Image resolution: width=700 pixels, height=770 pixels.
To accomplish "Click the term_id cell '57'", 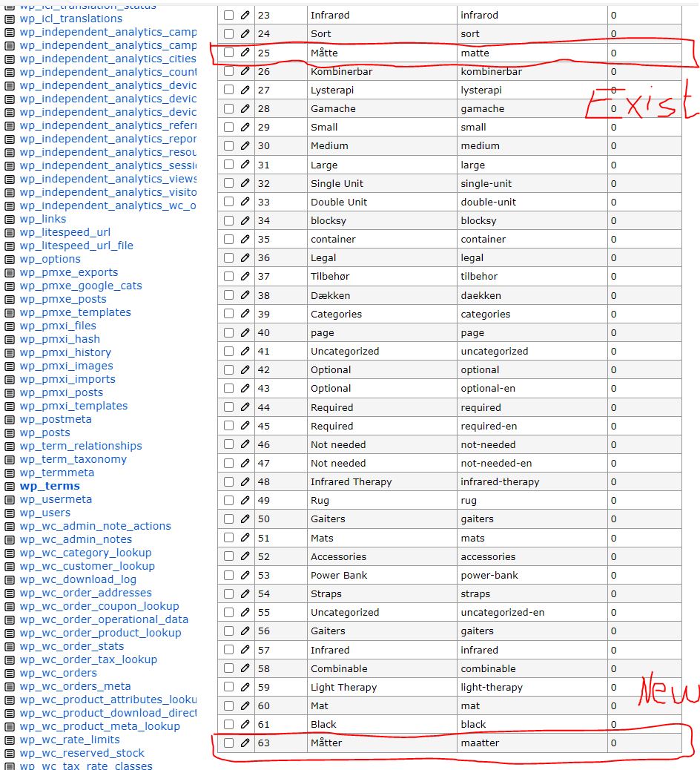I will pos(281,650).
